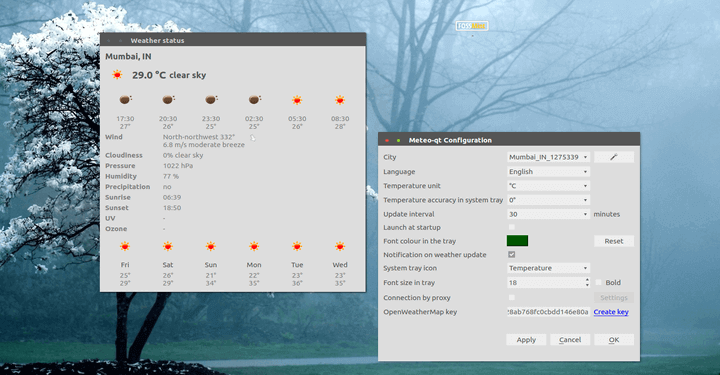Open the Update interval dropdown showing 30
This screenshot has height=375, width=720.
point(548,214)
